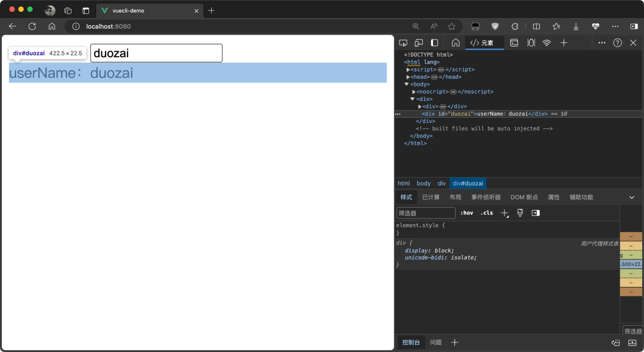Toggle rendering emulations brush icon
The width and height of the screenshot is (644, 352).
click(520, 213)
